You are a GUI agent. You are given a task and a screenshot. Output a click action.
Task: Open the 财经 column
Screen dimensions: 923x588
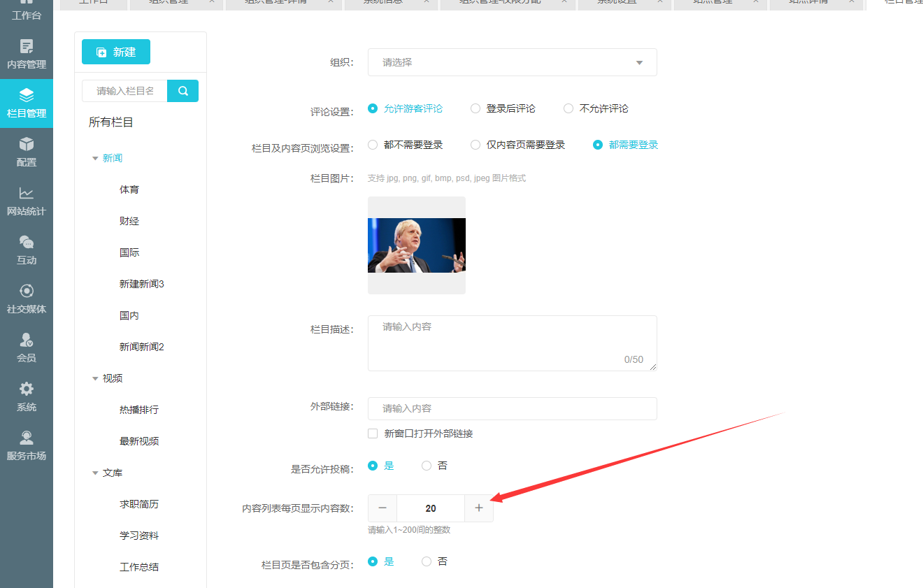(x=129, y=222)
